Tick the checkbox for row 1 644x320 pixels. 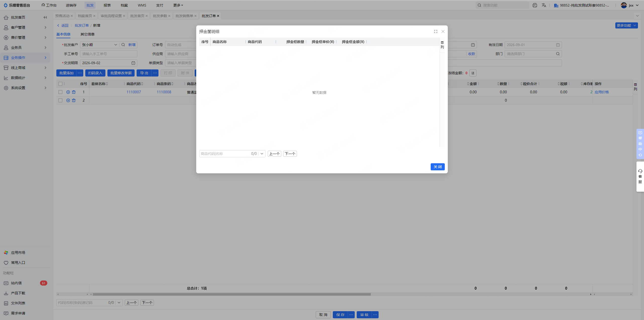point(60,92)
